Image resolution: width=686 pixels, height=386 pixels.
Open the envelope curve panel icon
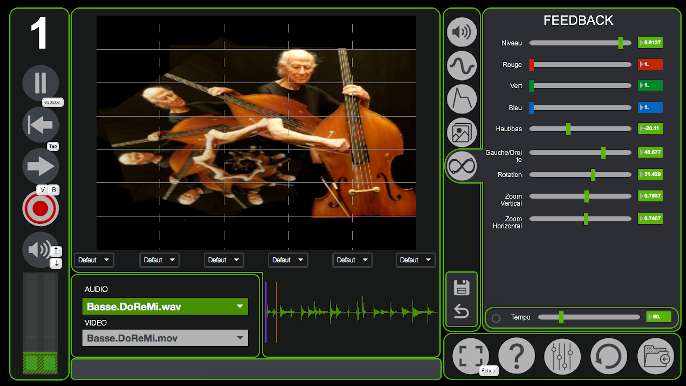tap(462, 99)
